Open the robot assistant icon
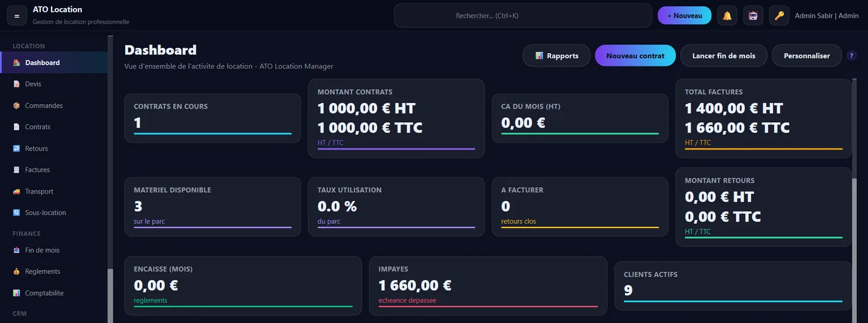 point(753,15)
